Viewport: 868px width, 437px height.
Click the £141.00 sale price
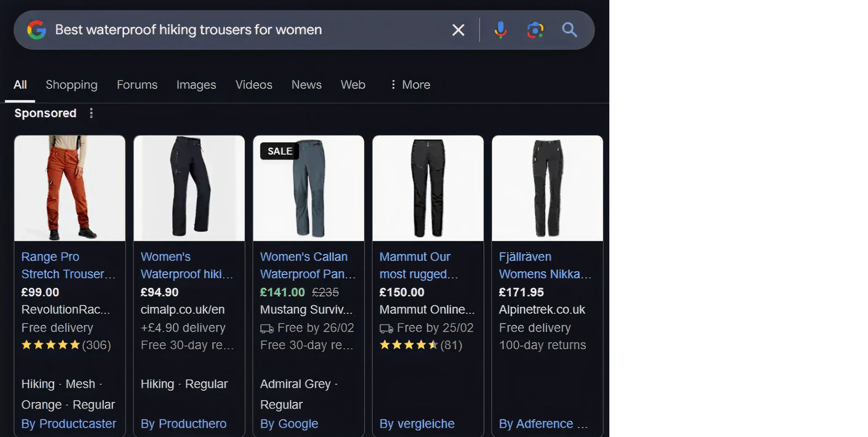282,292
